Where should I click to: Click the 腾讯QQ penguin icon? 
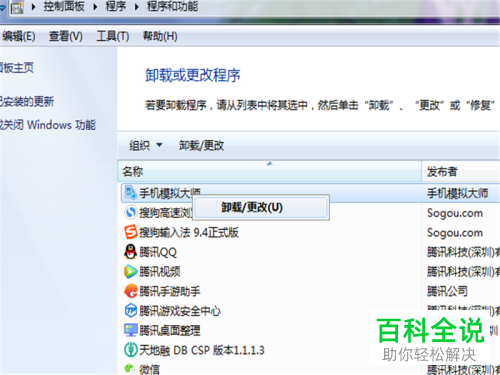pos(130,252)
